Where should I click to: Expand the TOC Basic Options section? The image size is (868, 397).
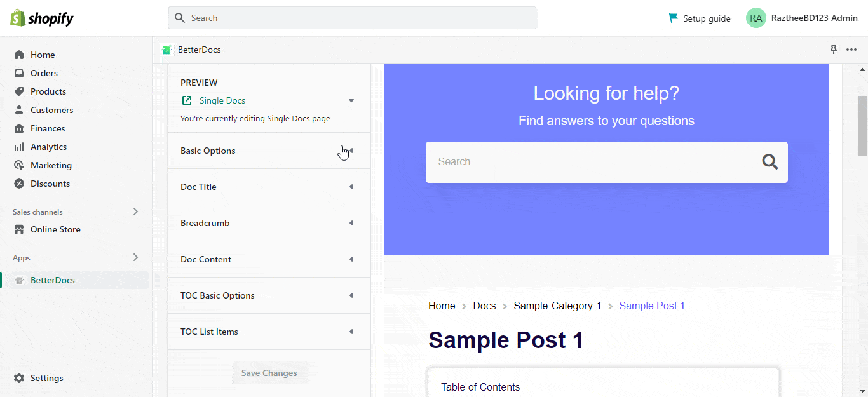269,295
